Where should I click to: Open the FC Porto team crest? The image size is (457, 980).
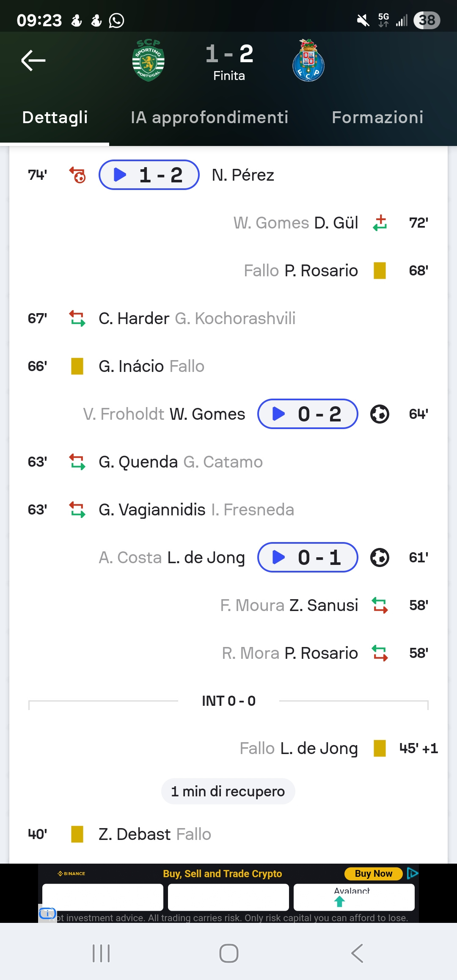pos(308,61)
